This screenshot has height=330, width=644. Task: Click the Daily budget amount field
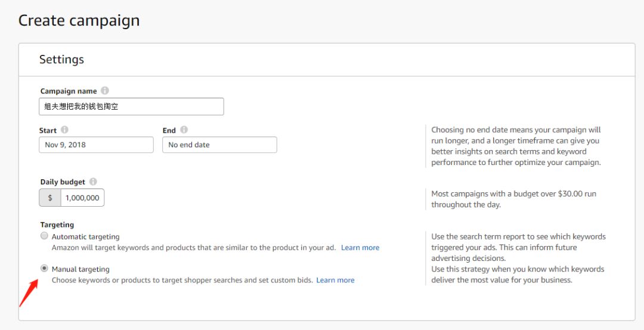tap(82, 198)
